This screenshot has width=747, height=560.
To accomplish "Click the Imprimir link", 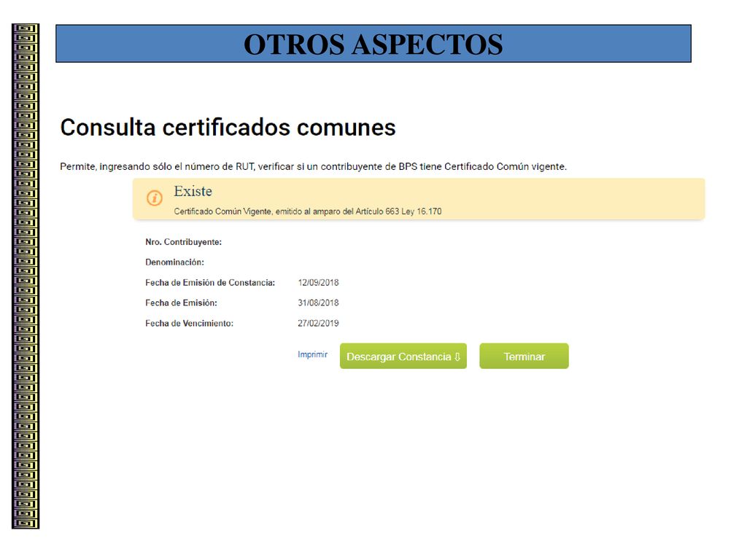I will (312, 354).
